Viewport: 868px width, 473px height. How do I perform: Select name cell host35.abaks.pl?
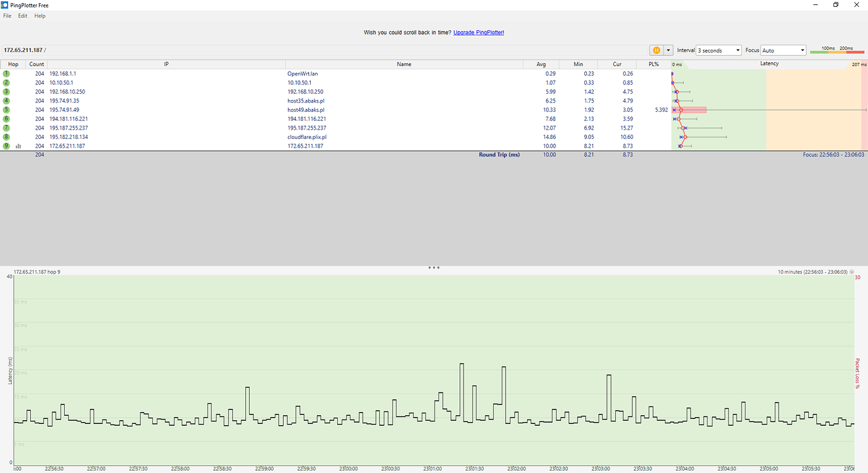(x=306, y=101)
